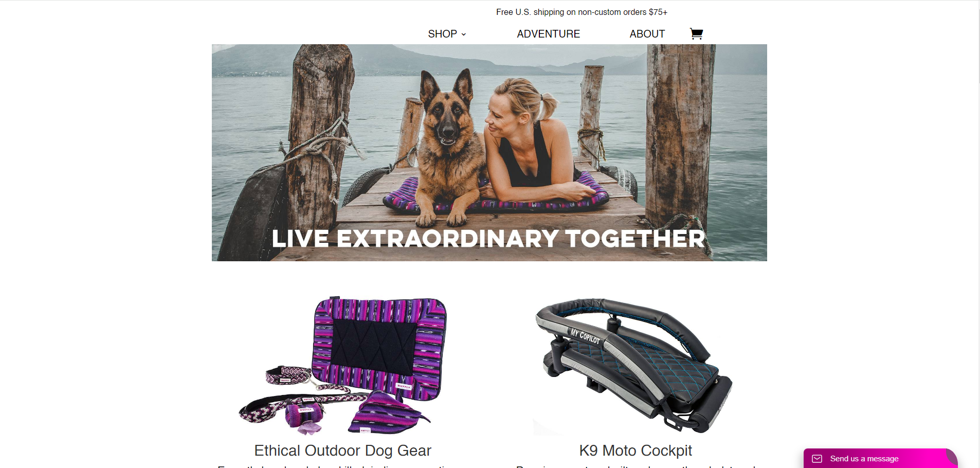This screenshot has height=468, width=980.
Task: Select the Ethical Outdoor Dog Gear heading
Action: [342, 451]
